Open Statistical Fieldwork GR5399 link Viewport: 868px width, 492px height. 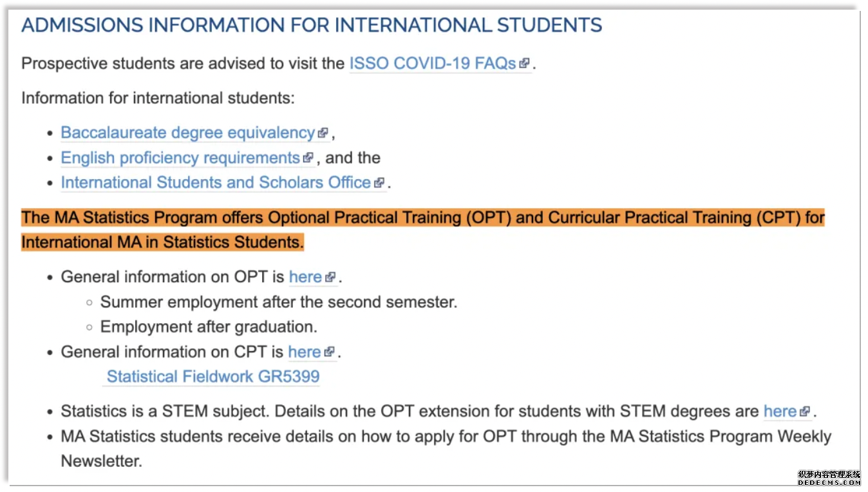[x=213, y=377]
